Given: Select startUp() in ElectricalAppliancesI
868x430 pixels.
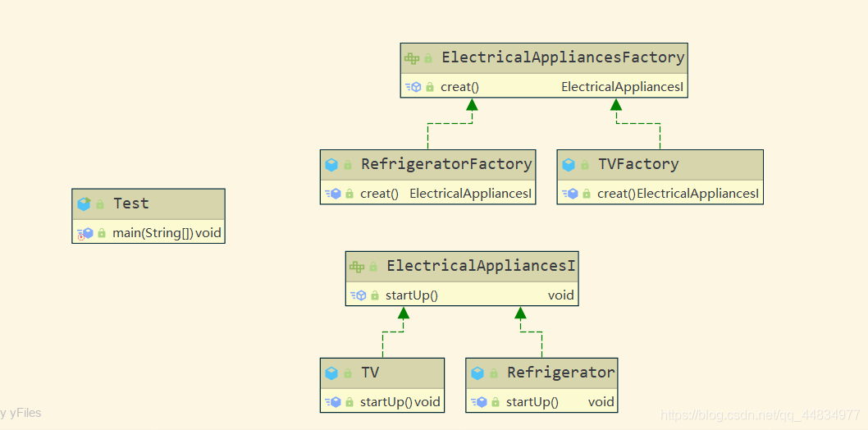Looking at the screenshot, I should point(412,295).
